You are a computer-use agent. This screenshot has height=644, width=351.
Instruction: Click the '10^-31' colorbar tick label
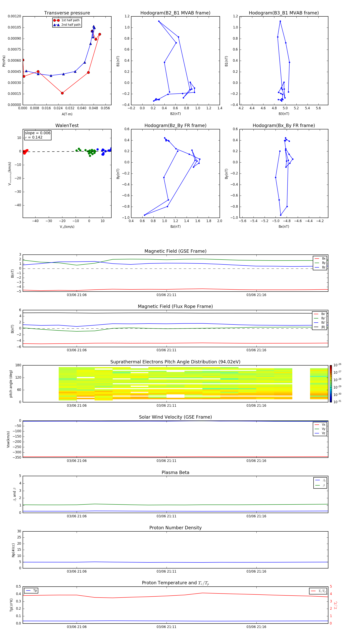(337, 402)
